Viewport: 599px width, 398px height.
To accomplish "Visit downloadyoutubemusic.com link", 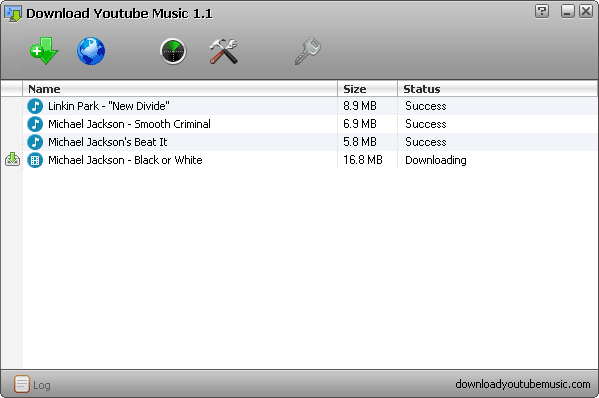I will (523, 384).
